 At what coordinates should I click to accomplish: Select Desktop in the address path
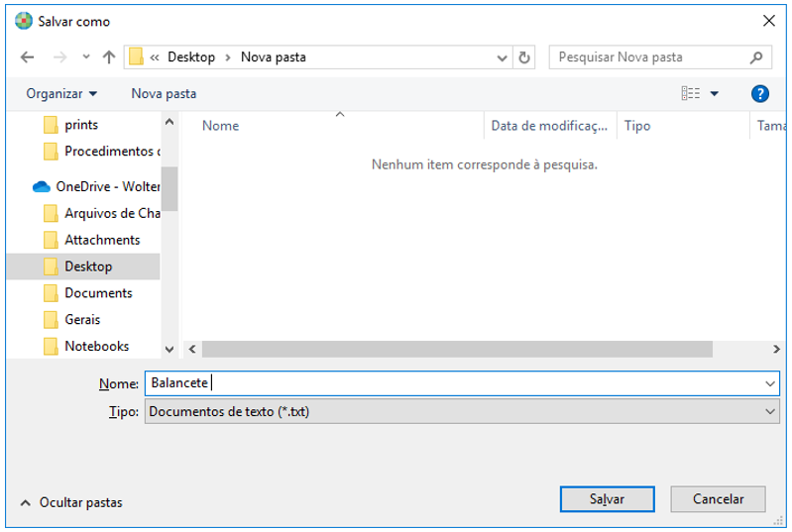[x=191, y=57]
